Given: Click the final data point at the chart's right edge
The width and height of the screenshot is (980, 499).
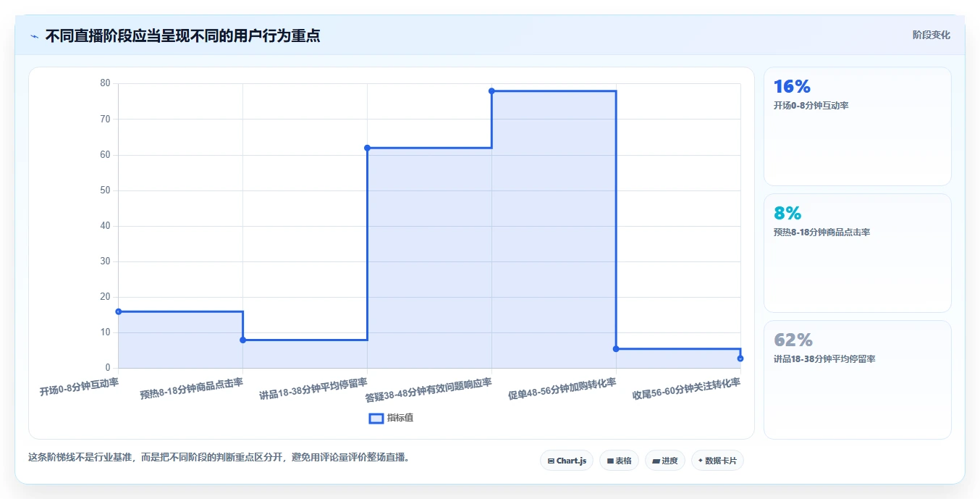Looking at the screenshot, I should [x=740, y=358].
